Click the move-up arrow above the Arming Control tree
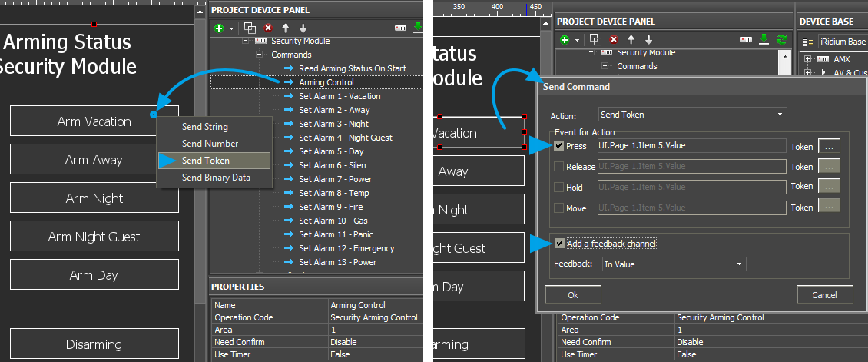The image size is (868, 362). click(285, 28)
